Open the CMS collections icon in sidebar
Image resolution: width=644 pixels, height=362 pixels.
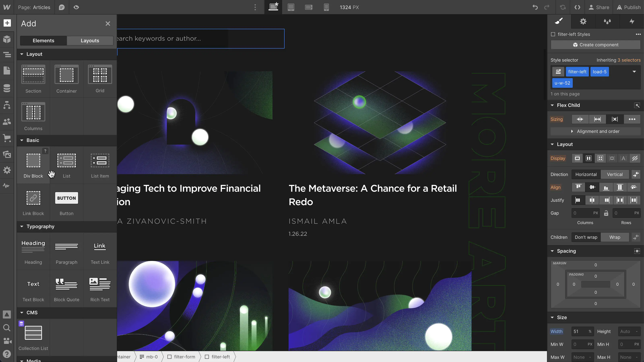pyautogui.click(x=7, y=88)
